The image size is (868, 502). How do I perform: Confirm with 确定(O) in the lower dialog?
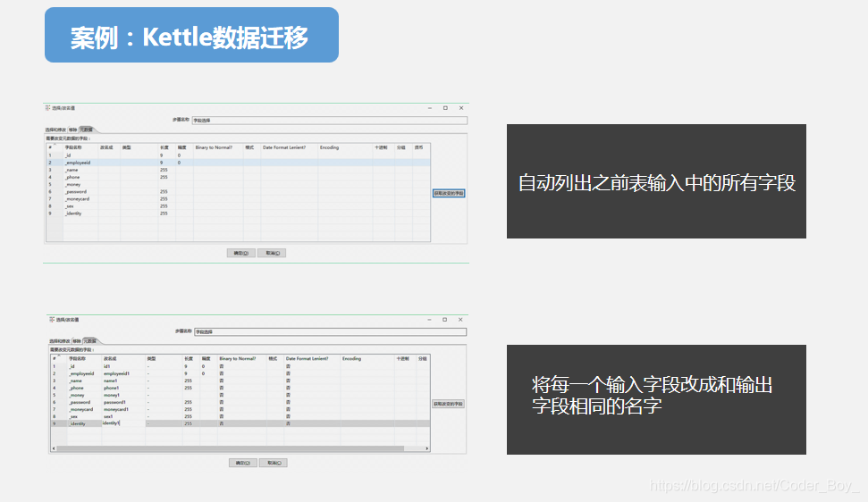243,463
